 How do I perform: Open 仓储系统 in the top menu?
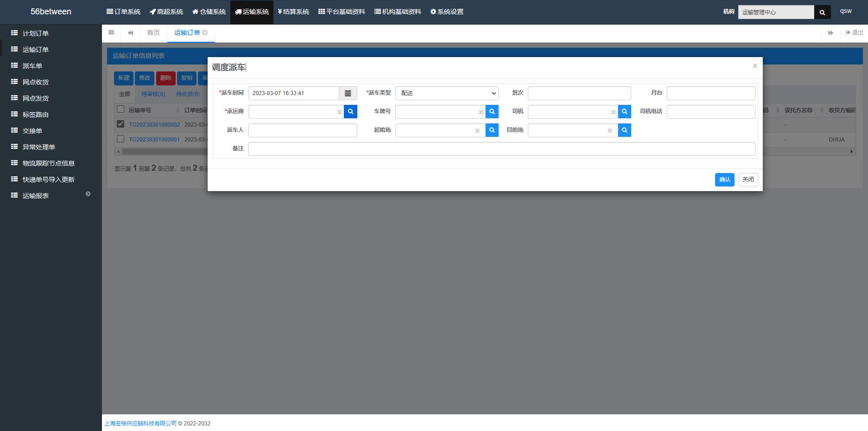click(209, 12)
